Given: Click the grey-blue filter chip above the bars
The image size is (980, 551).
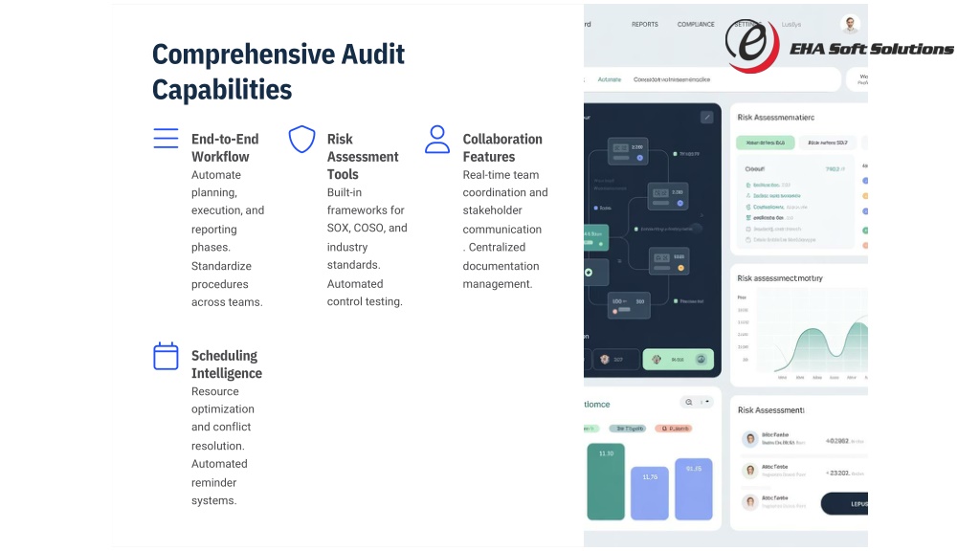Looking at the screenshot, I should [x=628, y=429].
